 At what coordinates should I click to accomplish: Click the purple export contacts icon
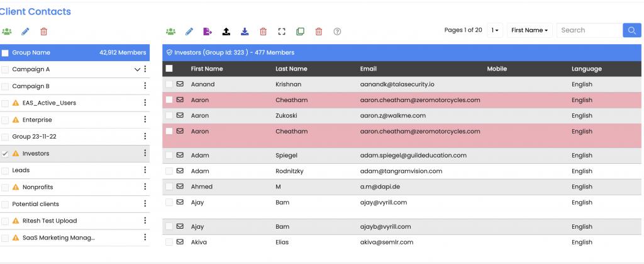208,32
